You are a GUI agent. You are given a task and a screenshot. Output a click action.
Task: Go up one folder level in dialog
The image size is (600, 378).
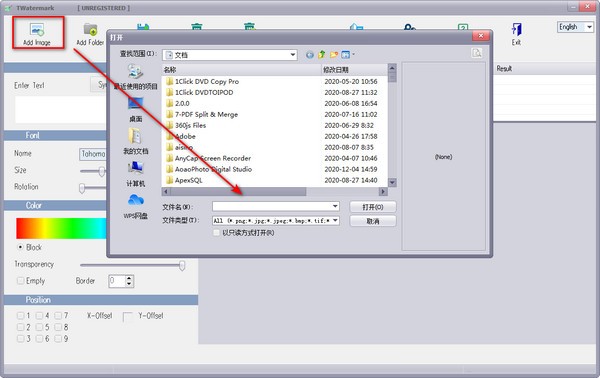pos(322,55)
